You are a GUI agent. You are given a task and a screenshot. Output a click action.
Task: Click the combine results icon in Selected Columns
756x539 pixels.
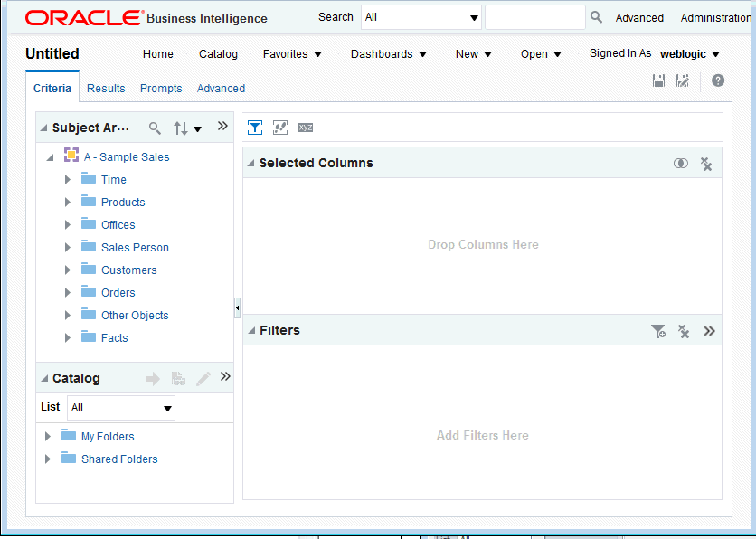coord(681,164)
